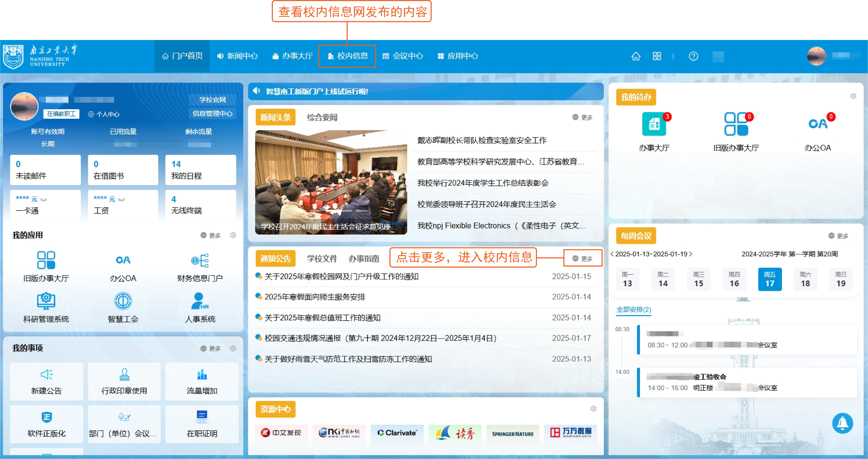Open the 我的日程 card showing 14
This screenshot has width=868, height=459.
pos(201,170)
